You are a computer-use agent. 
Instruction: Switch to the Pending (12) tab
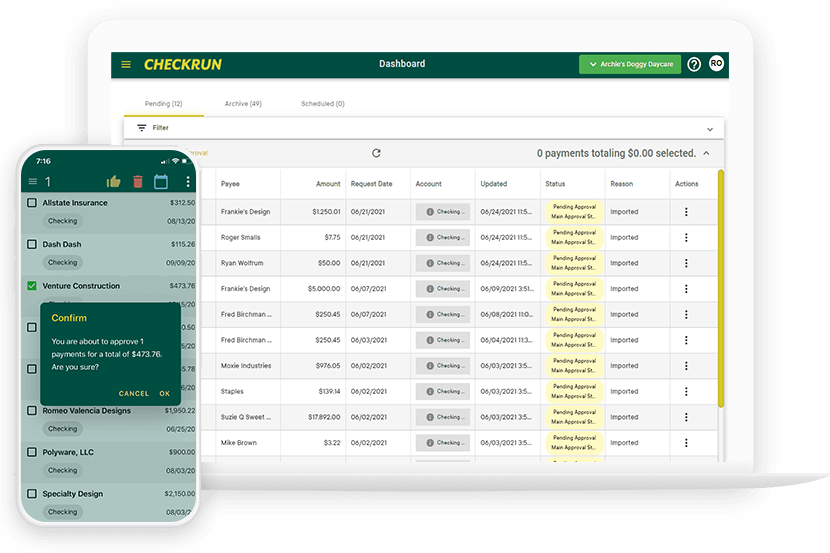(164, 104)
